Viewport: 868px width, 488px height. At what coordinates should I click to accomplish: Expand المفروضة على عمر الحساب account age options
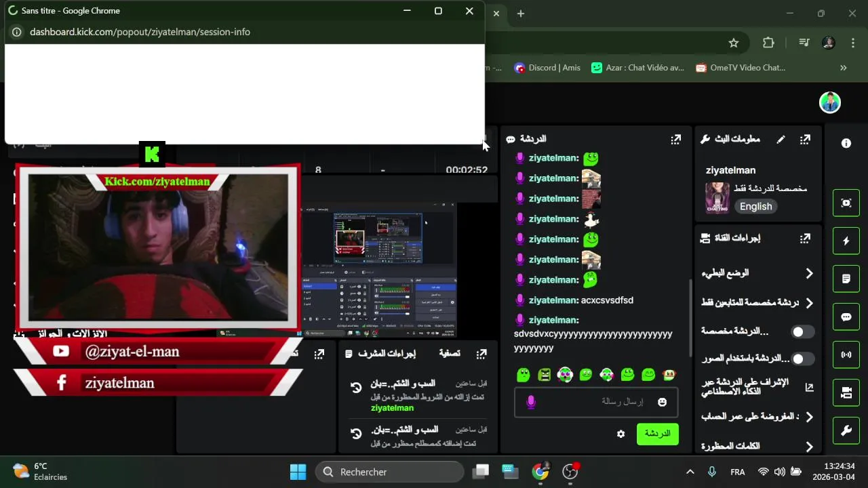tap(809, 417)
